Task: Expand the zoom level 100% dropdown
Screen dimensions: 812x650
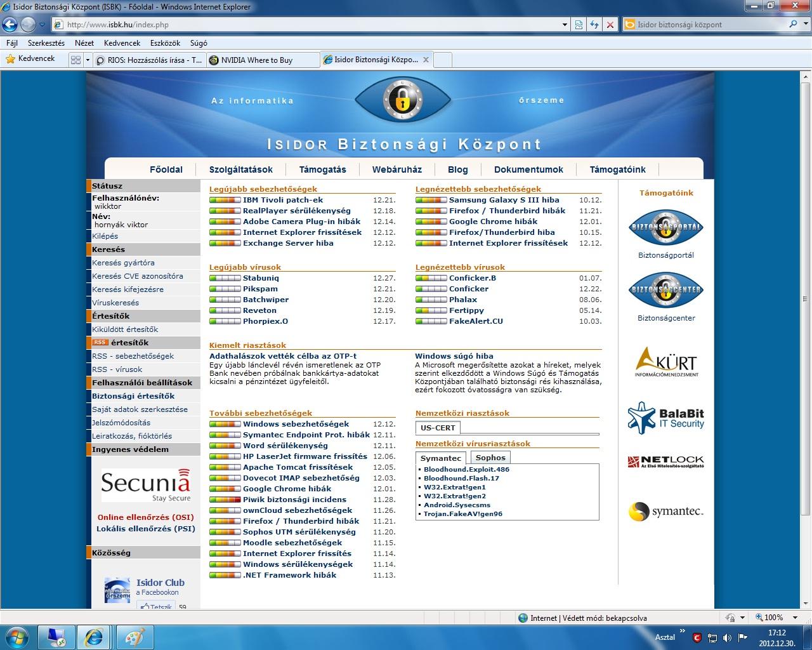Action: coord(796,618)
